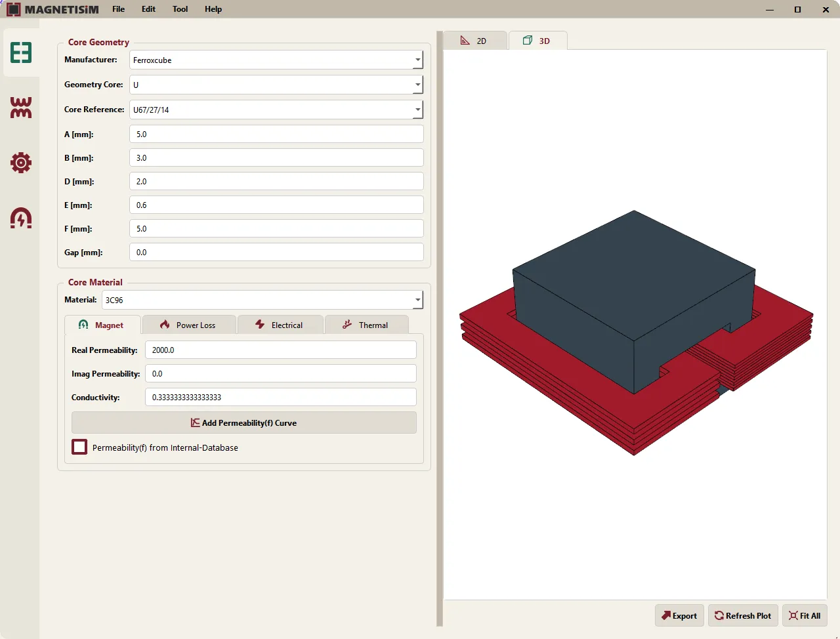Focus the Gap [mm] input field
The height and width of the screenshot is (639, 840).
coord(276,252)
